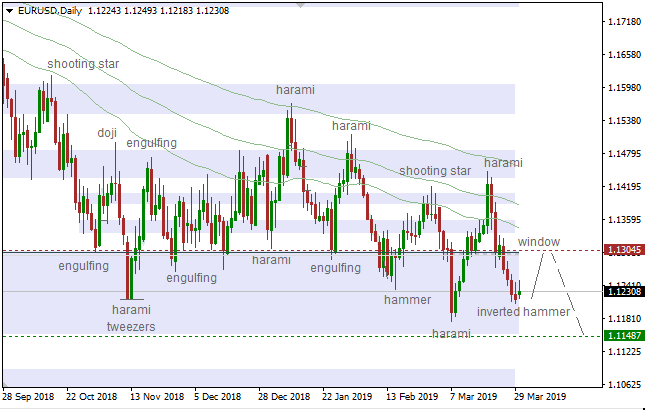645x410 pixels.
Task: Select the 22 Jan 2019 date label
Action: (x=348, y=395)
